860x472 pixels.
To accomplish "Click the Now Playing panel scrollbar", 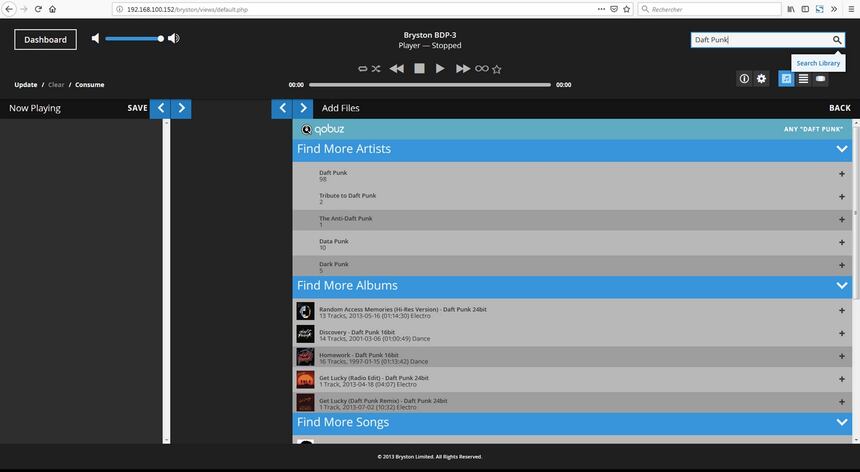I will [166, 281].
